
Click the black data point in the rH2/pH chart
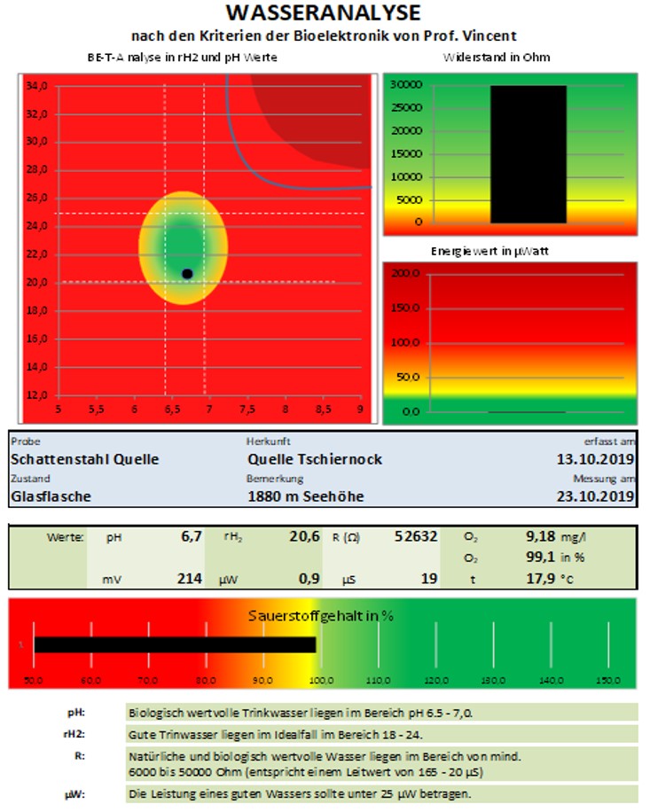187,274
